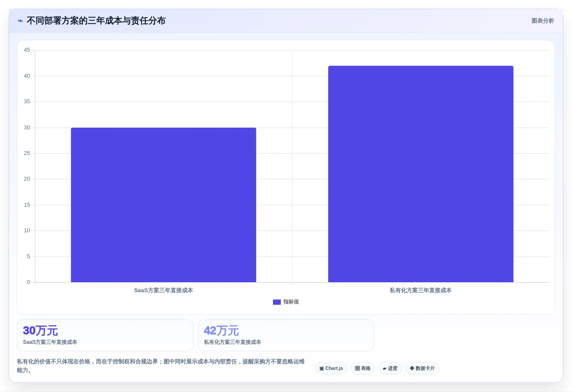The width and height of the screenshot is (572, 392).
Task: Click the 指标值 legend label
Action: pos(291,302)
